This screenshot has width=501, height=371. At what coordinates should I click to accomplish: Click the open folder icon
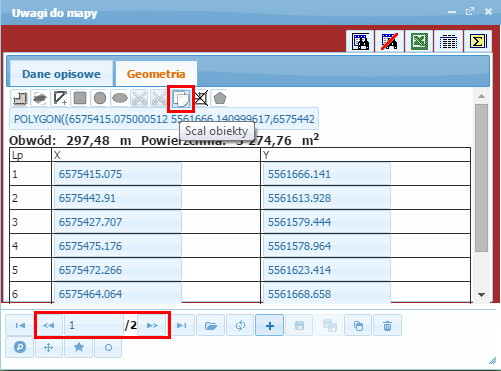coord(211,325)
